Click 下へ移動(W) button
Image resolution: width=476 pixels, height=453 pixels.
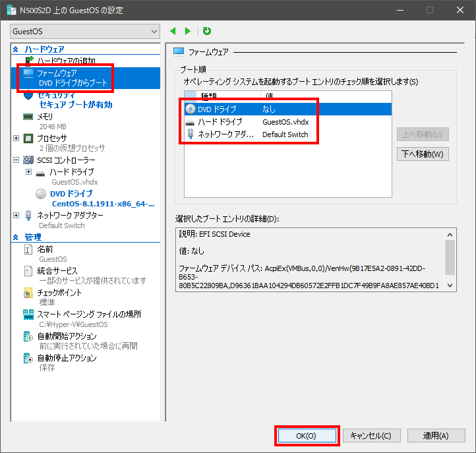423,154
